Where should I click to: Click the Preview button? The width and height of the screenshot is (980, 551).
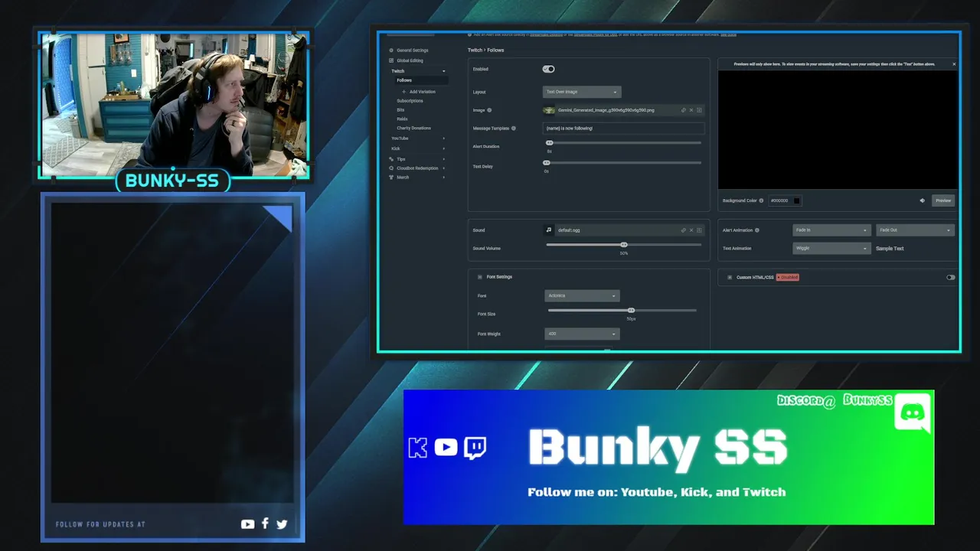click(943, 201)
